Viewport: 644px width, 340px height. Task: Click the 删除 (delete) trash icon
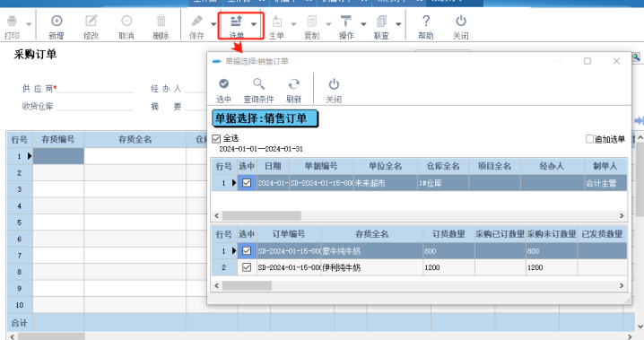(x=161, y=21)
